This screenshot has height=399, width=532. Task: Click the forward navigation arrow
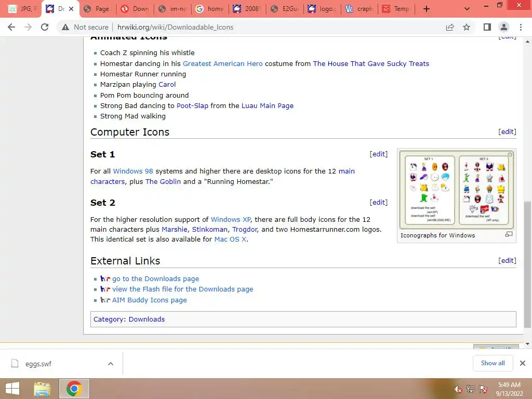coord(28,27)
